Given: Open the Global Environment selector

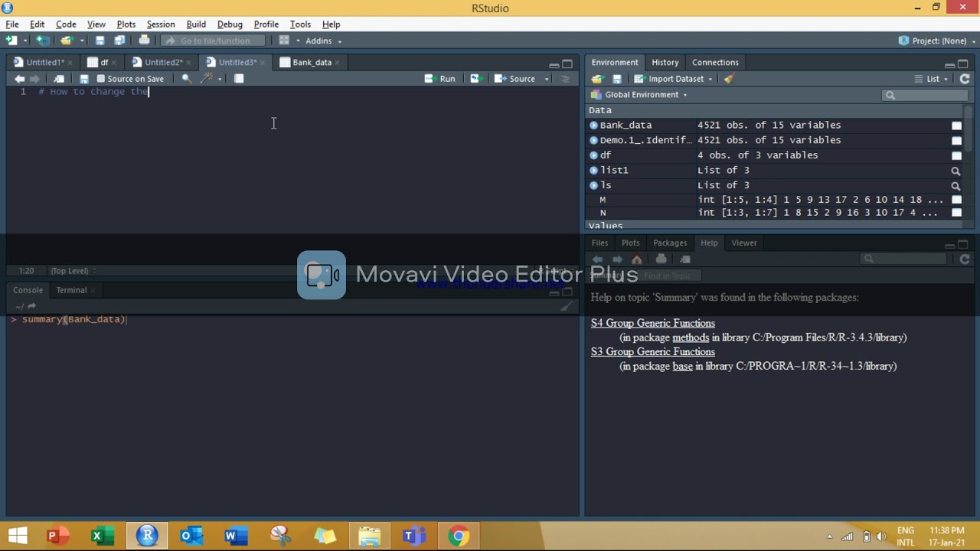Looking at the screenshot, I should (x=640, y=95).
